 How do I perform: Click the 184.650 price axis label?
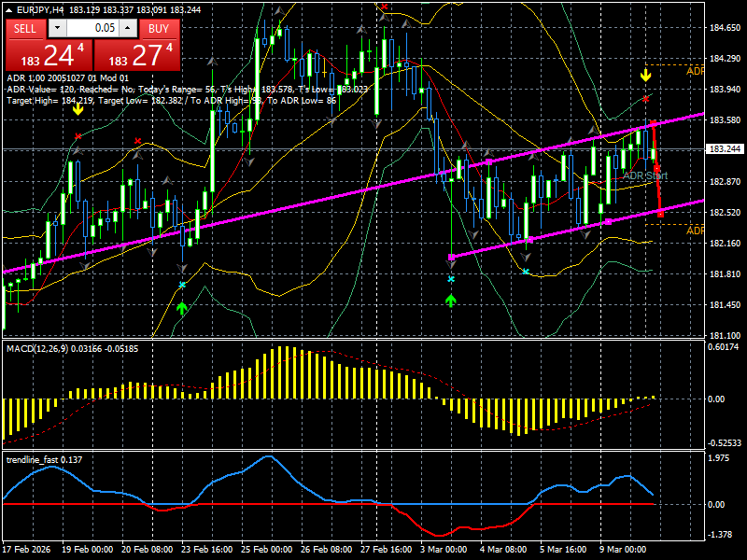coord(726,28)
